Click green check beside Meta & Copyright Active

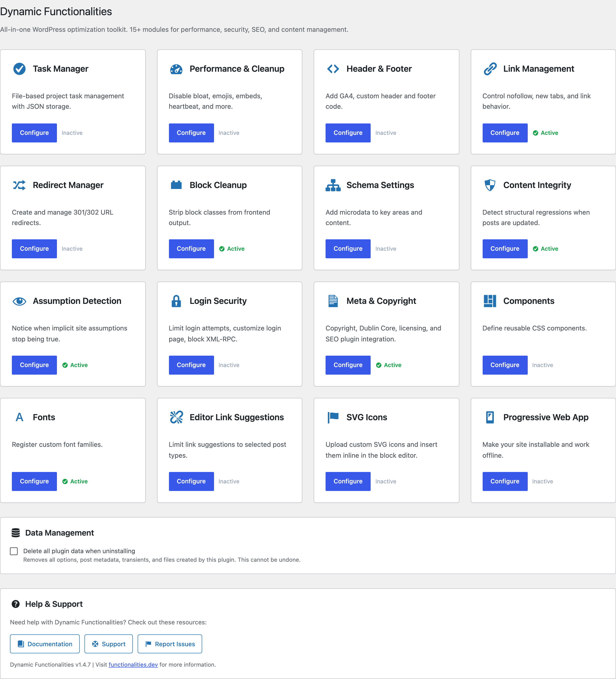(378, 365)
